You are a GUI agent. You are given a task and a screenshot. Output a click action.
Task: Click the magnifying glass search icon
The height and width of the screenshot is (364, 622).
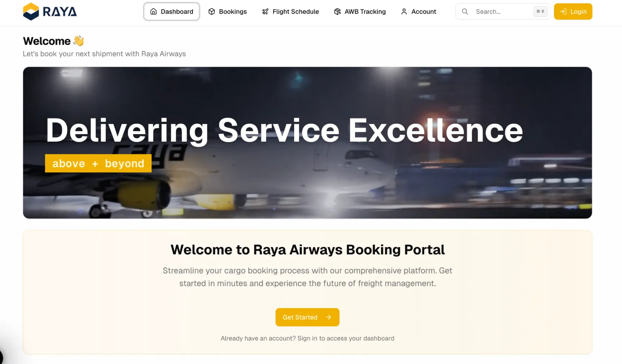click(x=465, y=12)
